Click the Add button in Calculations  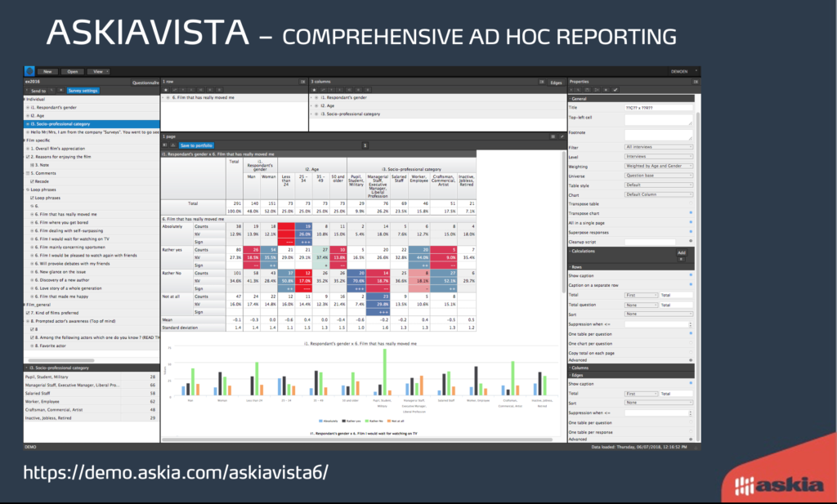click(682, 252)
